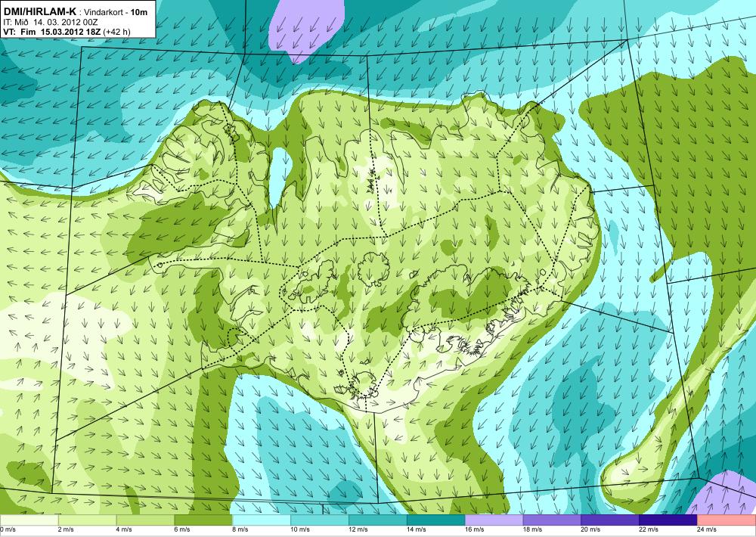
Task: Click the '24 m/s' legend label
Action: tap(707, 529)
